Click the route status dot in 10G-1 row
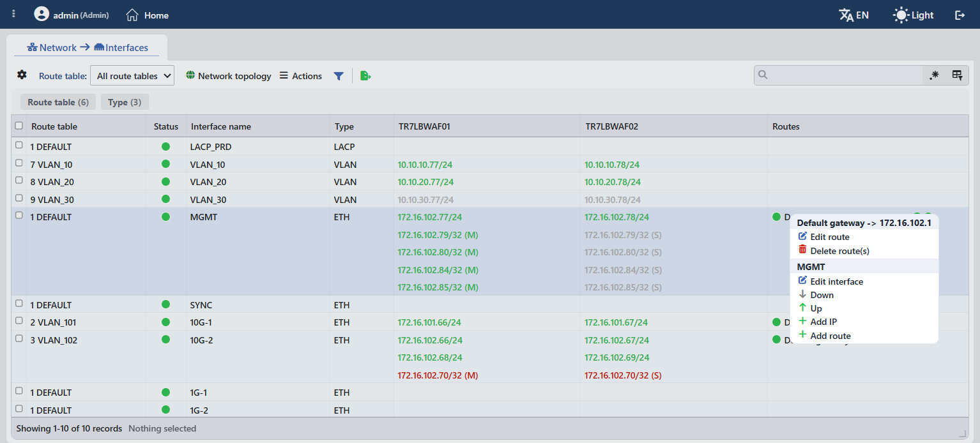The height and width of the screenshot is (443, 980). (777, 322)
